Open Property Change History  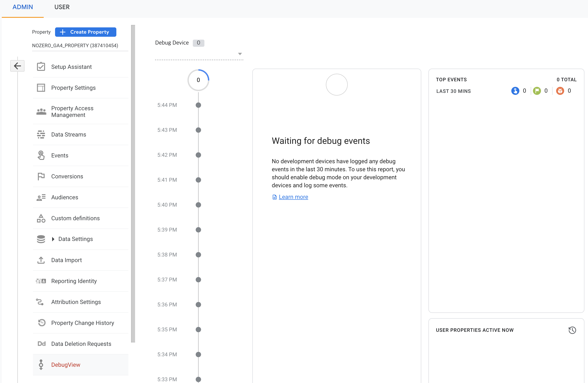point(82,323)
